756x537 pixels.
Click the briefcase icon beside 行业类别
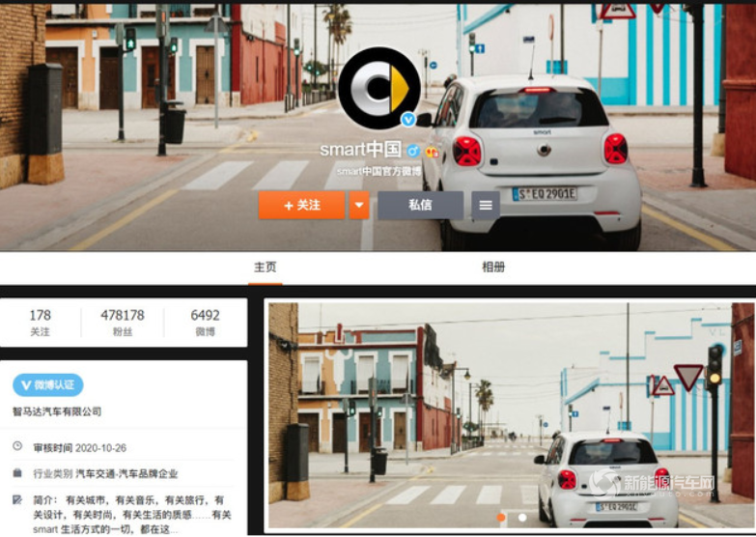click(17, 472)
